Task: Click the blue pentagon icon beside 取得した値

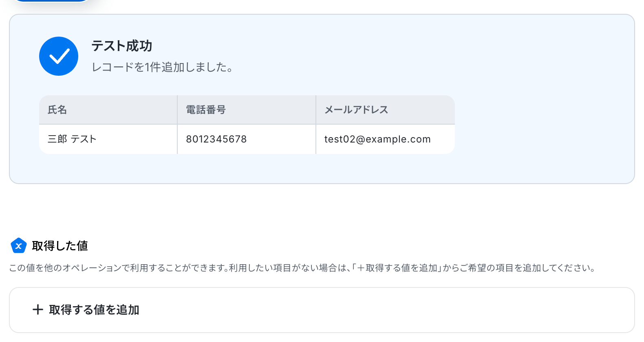Action: 18,246
